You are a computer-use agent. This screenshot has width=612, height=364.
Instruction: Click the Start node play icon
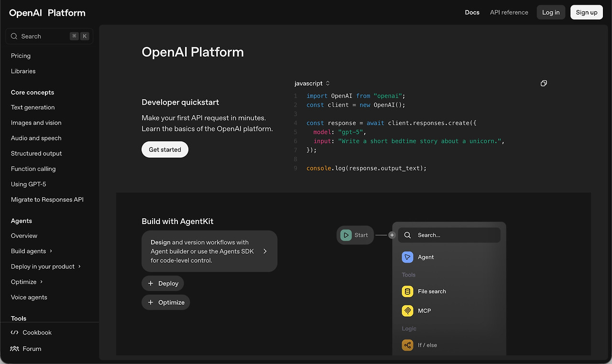[346, 235]
